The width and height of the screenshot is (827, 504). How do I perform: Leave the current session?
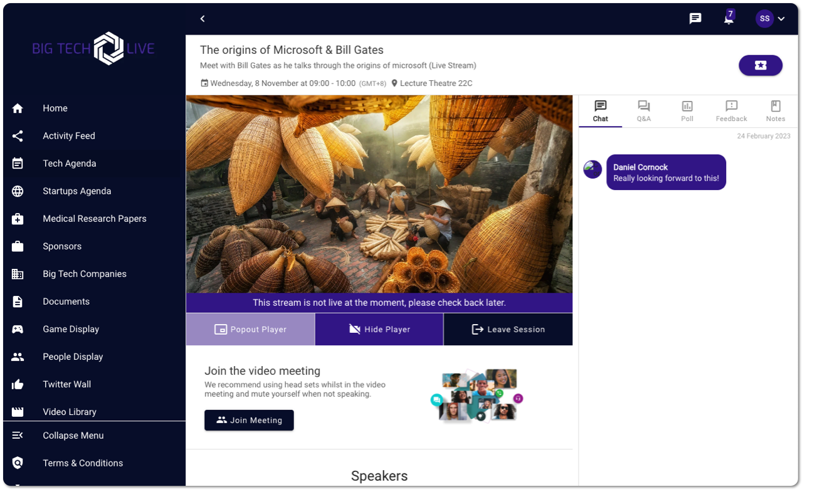(508, 329)
